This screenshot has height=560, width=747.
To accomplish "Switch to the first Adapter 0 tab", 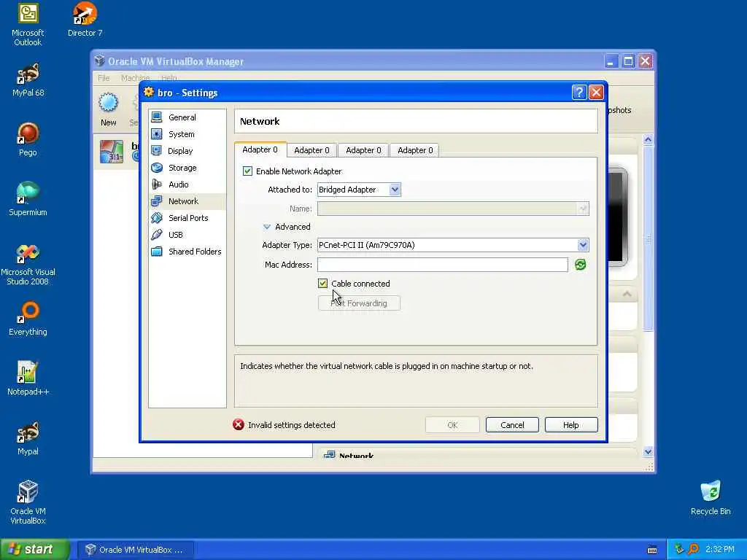I will pos(260,149).
